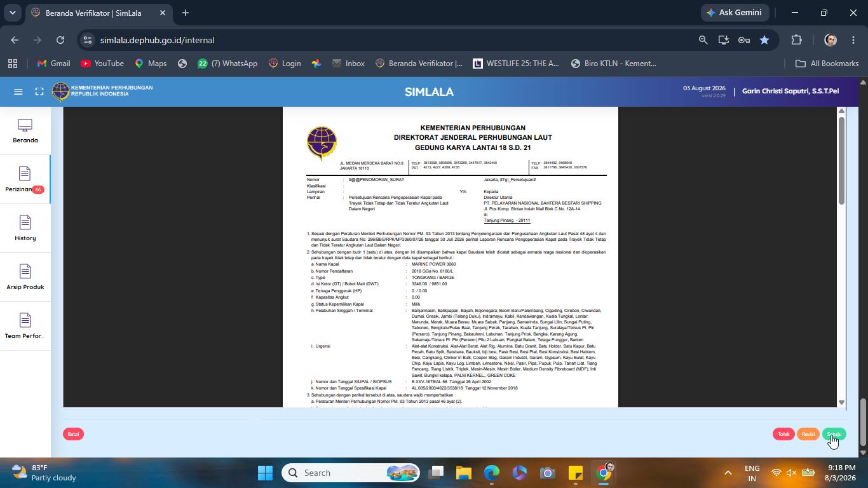Open the Beranda Verifikator bookmark

pyautogui.click(x=419, y=64)
